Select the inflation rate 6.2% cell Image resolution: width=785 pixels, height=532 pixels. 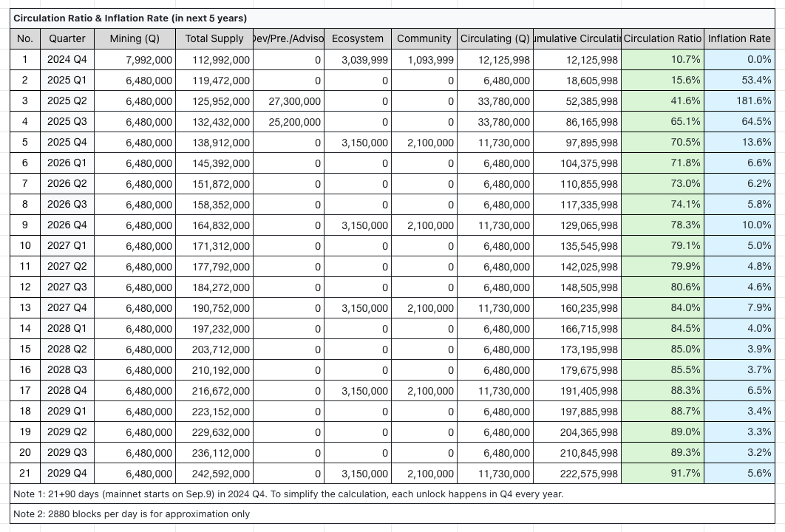[739, 184]
